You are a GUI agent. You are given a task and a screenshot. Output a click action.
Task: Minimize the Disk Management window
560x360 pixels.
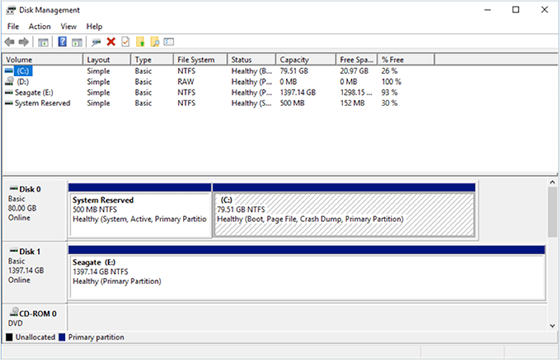488,10
